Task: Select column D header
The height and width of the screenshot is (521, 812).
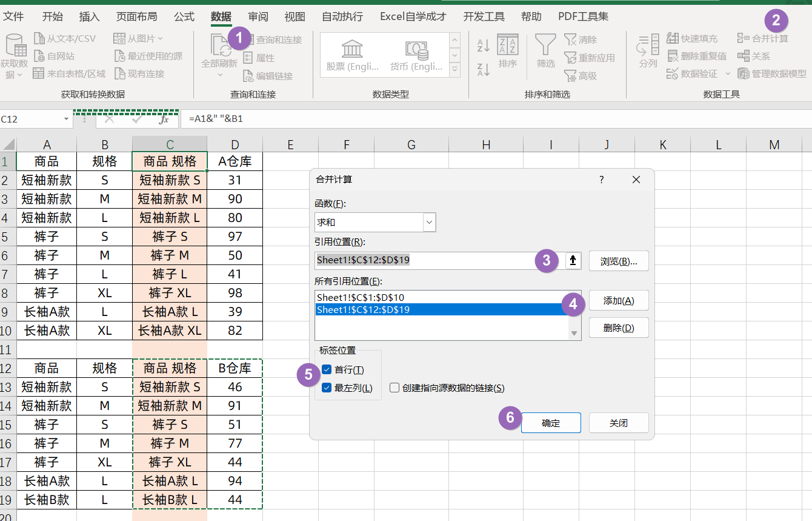Action: point(235,144)
